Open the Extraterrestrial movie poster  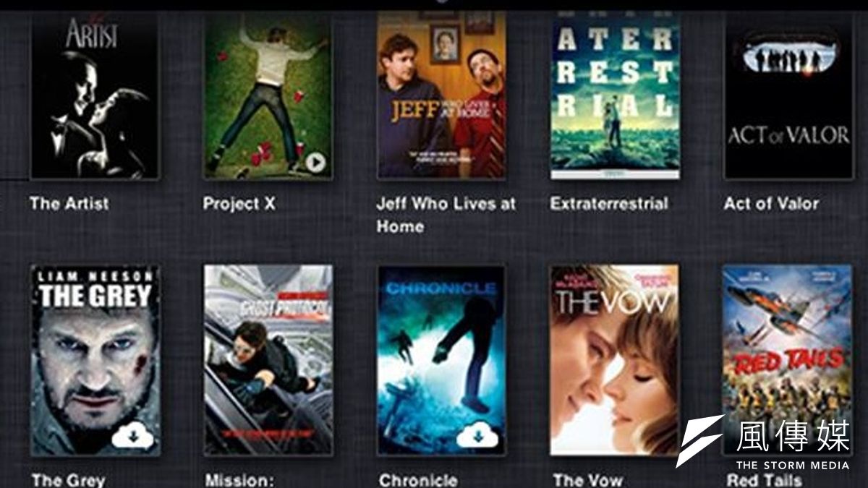pyautogui.click(x=616, y=95)
